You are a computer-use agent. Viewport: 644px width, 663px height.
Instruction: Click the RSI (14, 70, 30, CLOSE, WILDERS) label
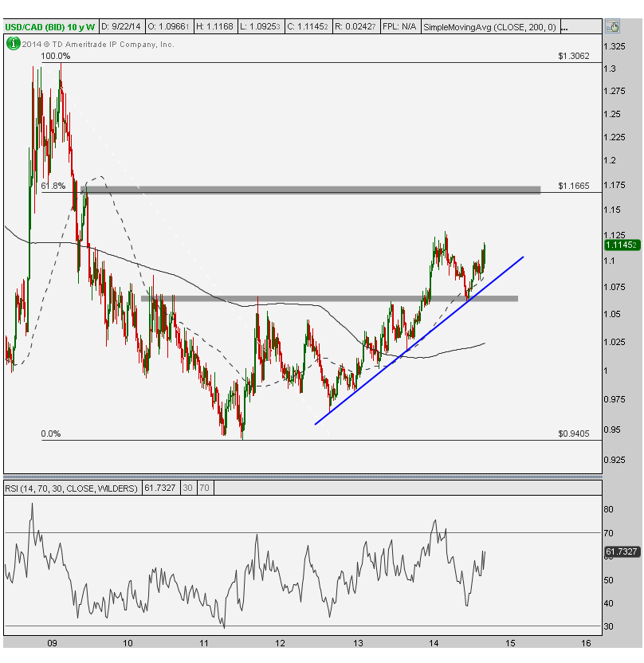pos(71,488)
